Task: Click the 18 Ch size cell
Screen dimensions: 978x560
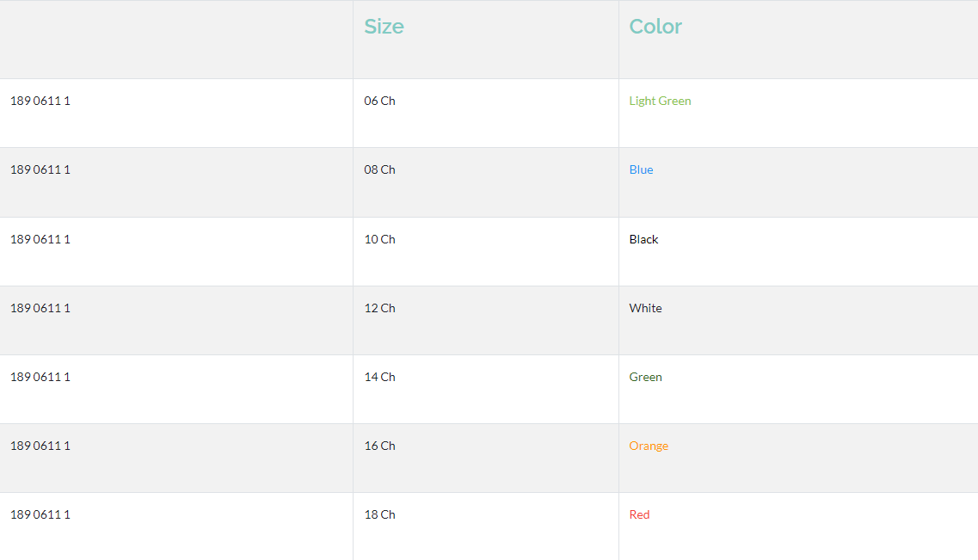Action: 486,526
